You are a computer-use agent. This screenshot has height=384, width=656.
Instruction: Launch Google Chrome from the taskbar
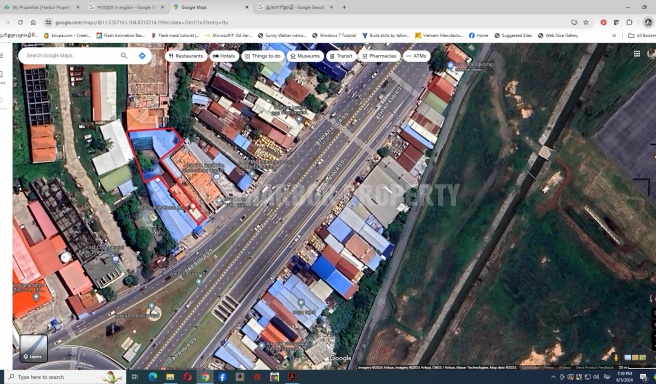[205, 377]
